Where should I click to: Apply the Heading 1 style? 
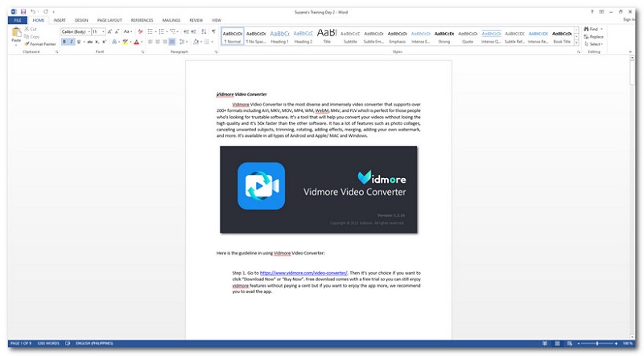coord(279,36)
